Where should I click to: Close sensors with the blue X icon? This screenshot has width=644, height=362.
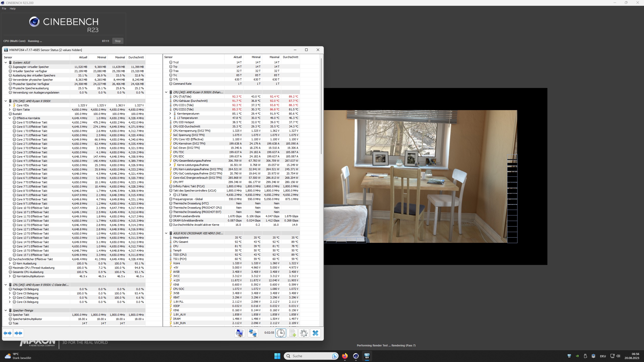pos(315,333)
